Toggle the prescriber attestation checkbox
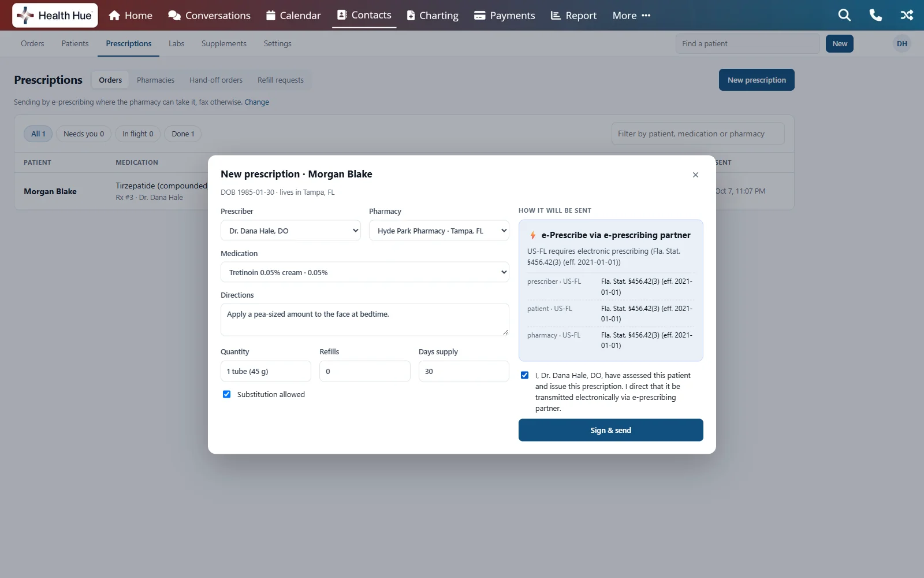This screenshot has height=578, width=924. (524, 375)
